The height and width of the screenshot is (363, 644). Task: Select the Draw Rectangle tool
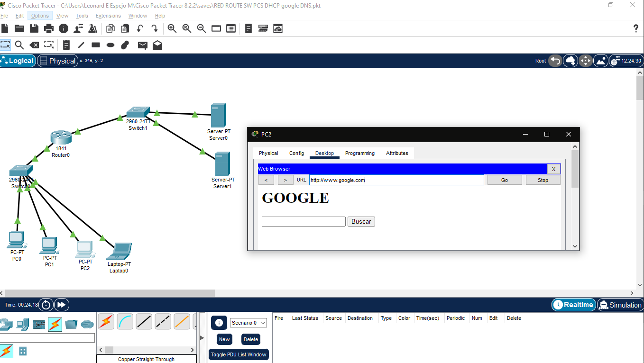[96, 45]
